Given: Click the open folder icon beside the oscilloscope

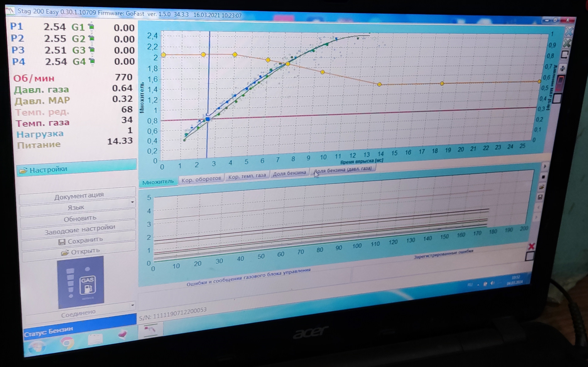Looking at the screenshot, I should 541,187.
